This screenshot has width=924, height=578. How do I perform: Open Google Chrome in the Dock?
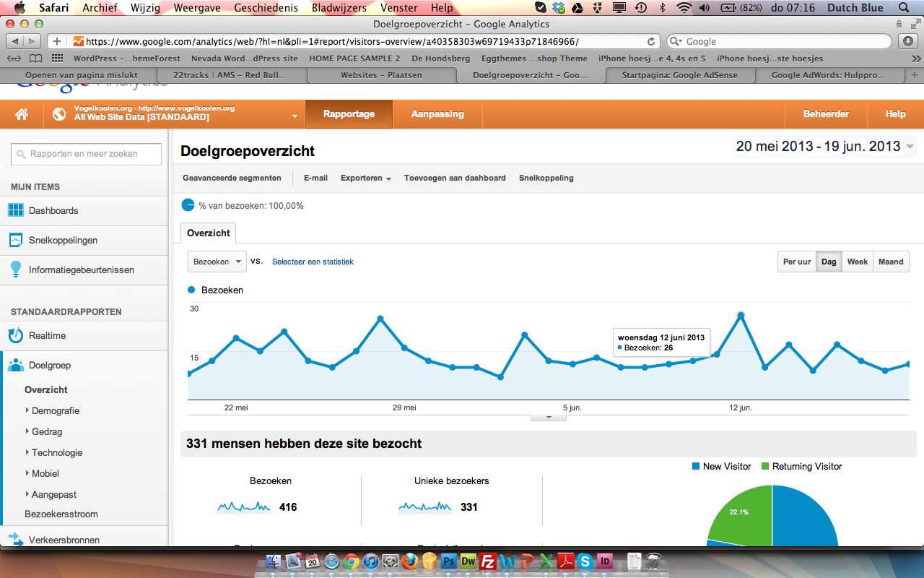(x=352, y=561)
